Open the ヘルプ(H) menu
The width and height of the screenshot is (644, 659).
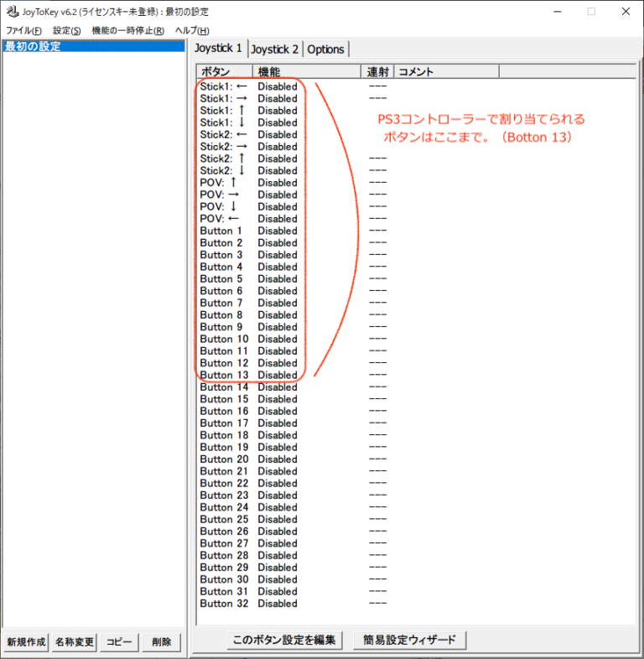[x=192, y=30]
